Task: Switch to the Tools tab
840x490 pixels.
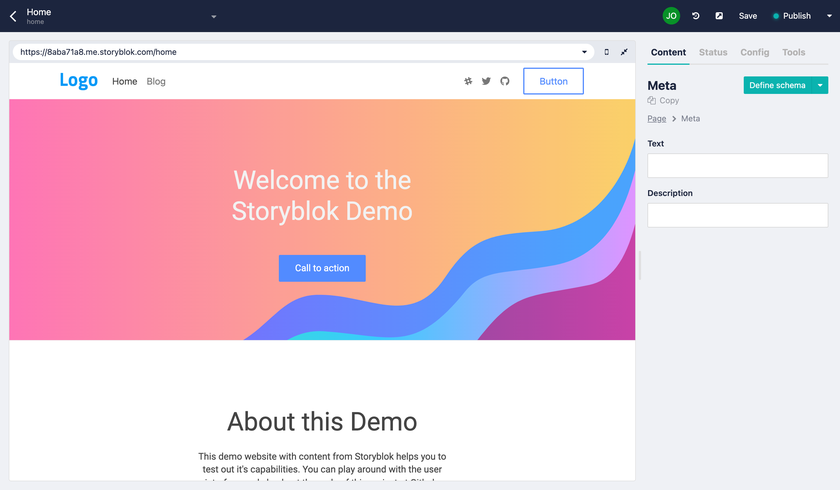Action: pyautogui.click(x=793, y=52)
